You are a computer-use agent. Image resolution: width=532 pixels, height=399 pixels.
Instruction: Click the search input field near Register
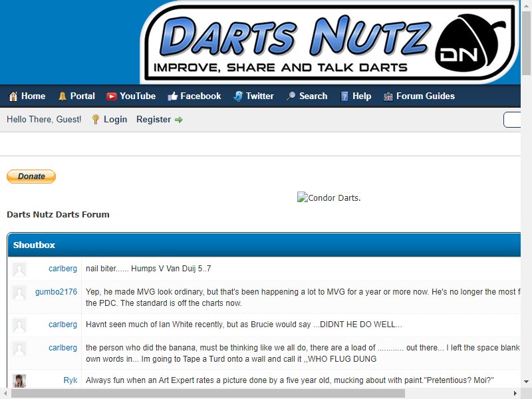point(512,120)
